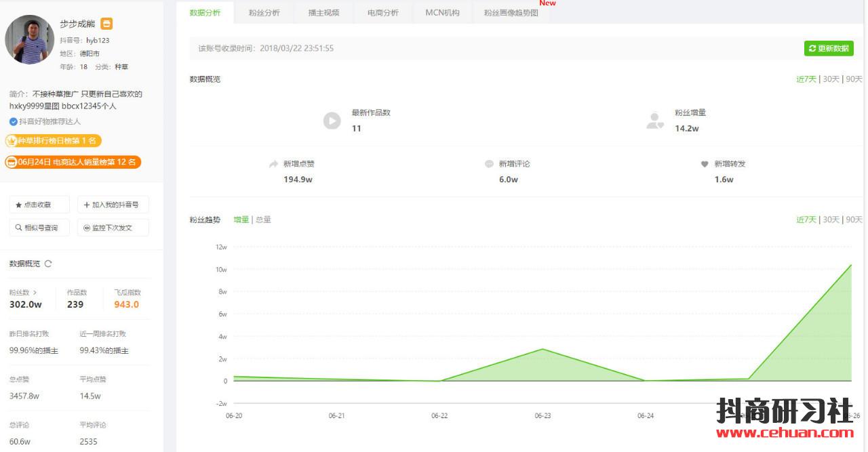Click the 点击收藏 star button
This screenshot has width=868, height=452.
point(39,205)
